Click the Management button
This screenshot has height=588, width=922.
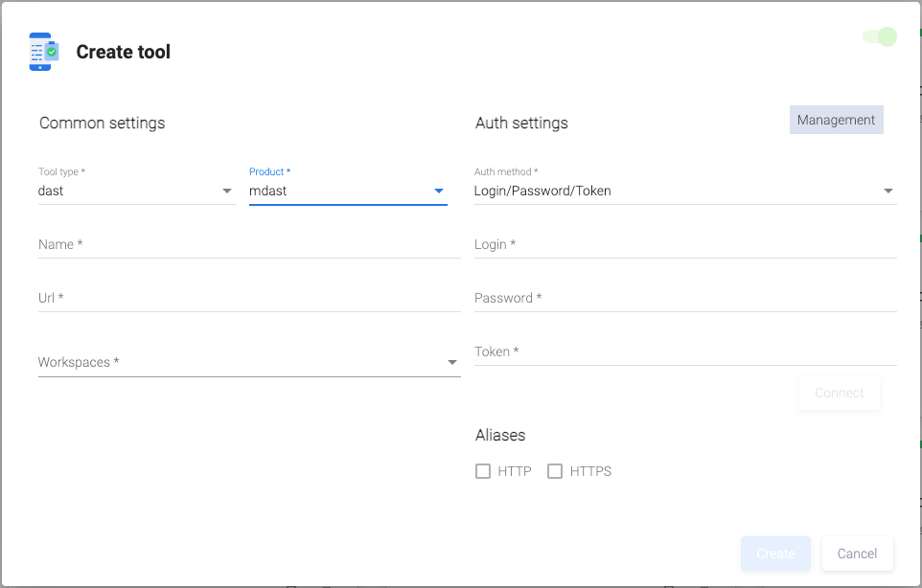pos(836,120)
